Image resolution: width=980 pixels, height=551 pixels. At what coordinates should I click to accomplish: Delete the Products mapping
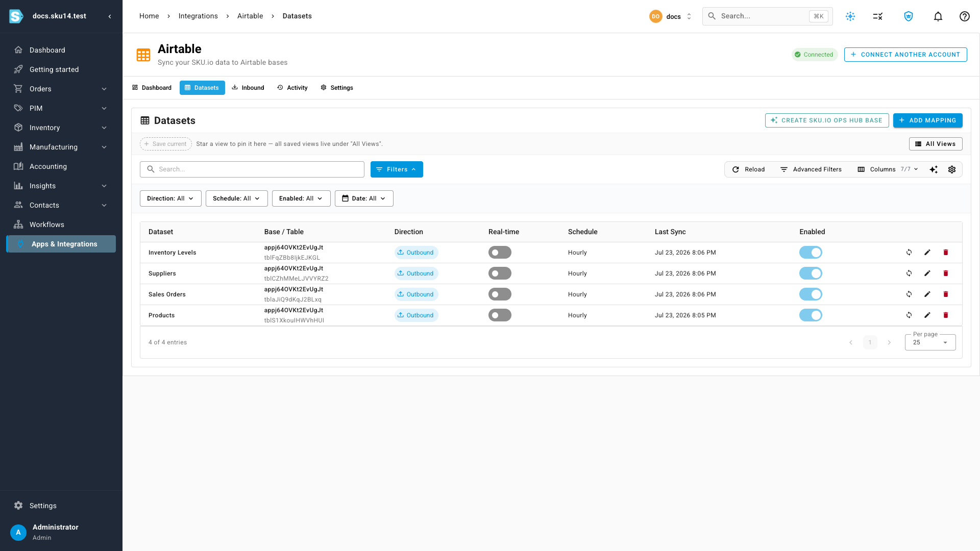pos(946,315)
